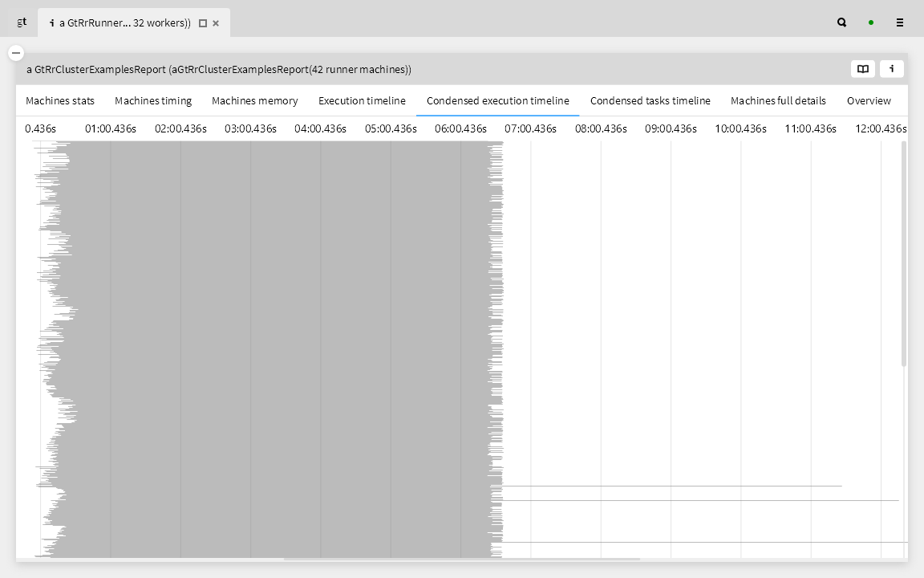Click the inspector info button in report header

tap(892, 69)
